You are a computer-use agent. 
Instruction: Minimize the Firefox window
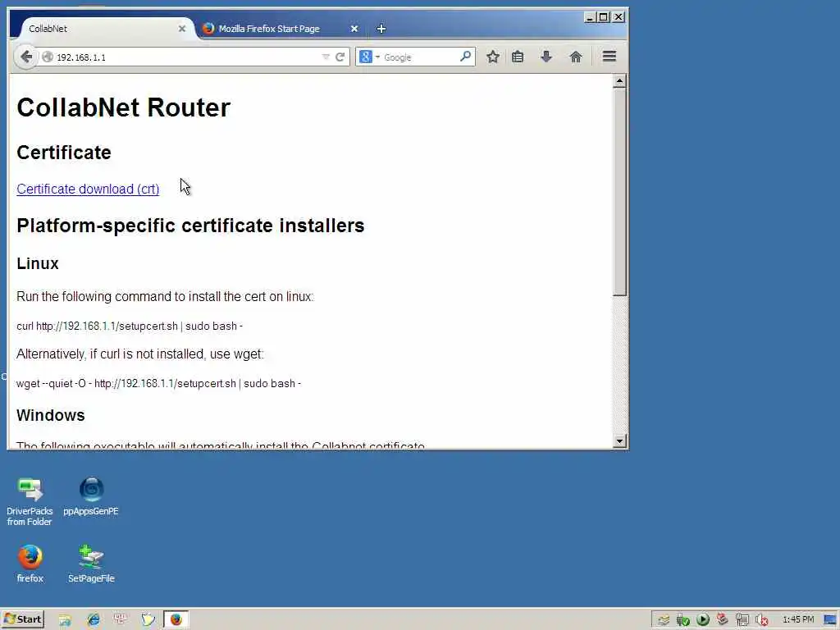tap(590, 17)
